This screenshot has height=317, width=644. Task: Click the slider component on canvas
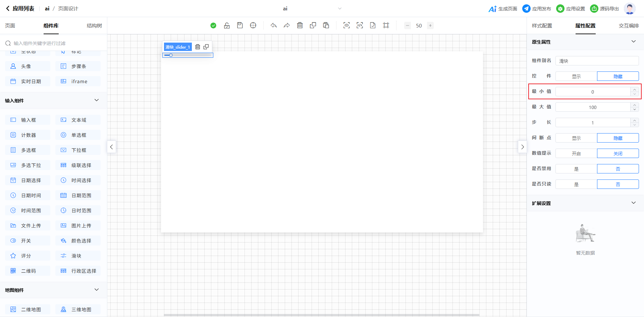188,55
